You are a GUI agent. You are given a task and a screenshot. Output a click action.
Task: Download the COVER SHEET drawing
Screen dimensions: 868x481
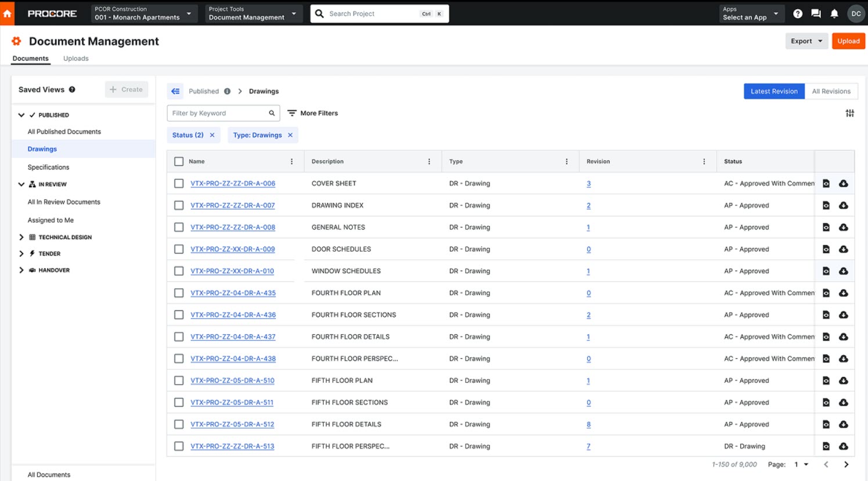tap(844, 183)
